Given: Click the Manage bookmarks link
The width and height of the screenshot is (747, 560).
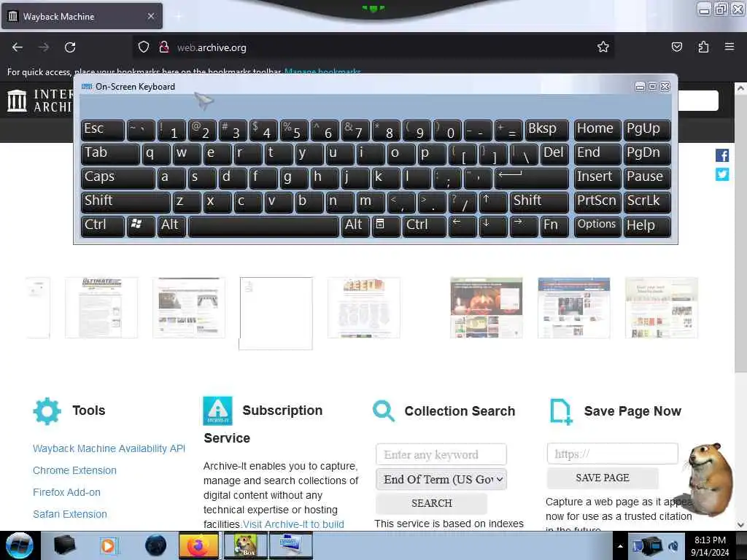Looking at the screenshot, I should pyautogui.click(x=322, y=71).
